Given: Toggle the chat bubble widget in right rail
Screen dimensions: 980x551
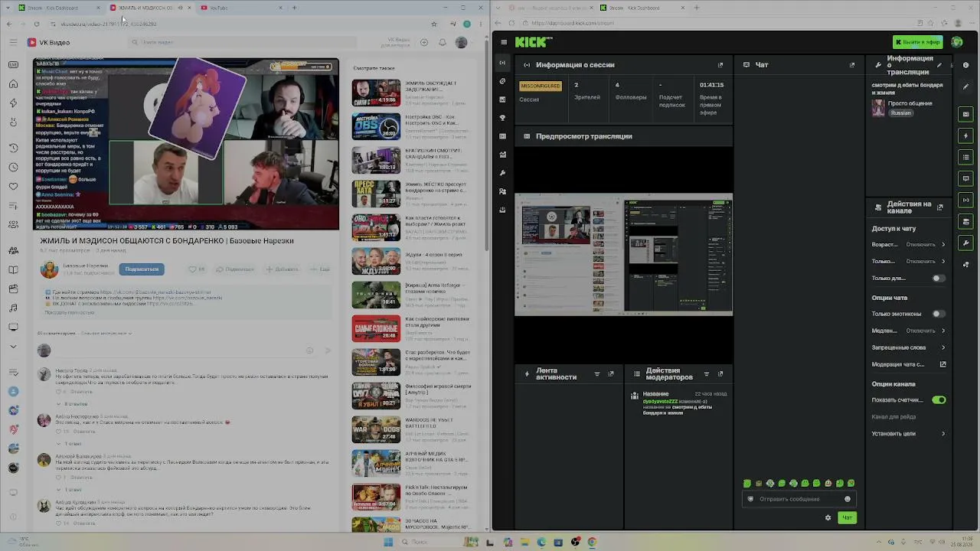Looking at the screenshot, I should click(x=966, y=178).
